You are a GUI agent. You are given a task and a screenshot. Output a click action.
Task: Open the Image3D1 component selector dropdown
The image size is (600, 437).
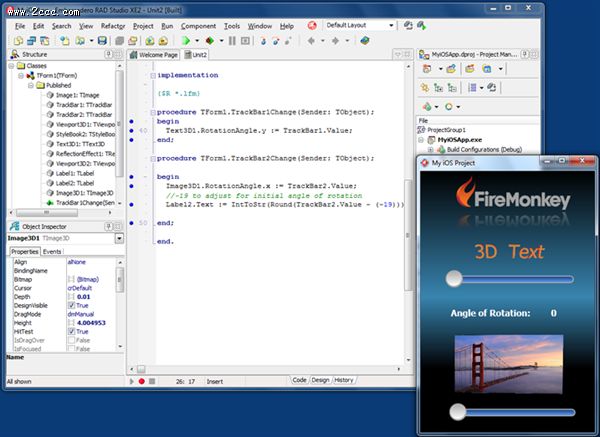click(119, 238)
